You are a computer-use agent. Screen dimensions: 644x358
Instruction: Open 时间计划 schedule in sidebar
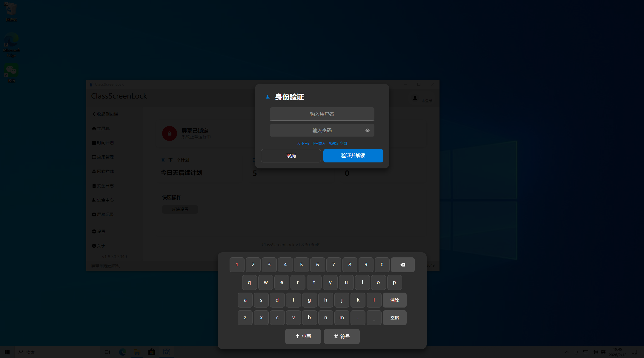click(103, 143)
